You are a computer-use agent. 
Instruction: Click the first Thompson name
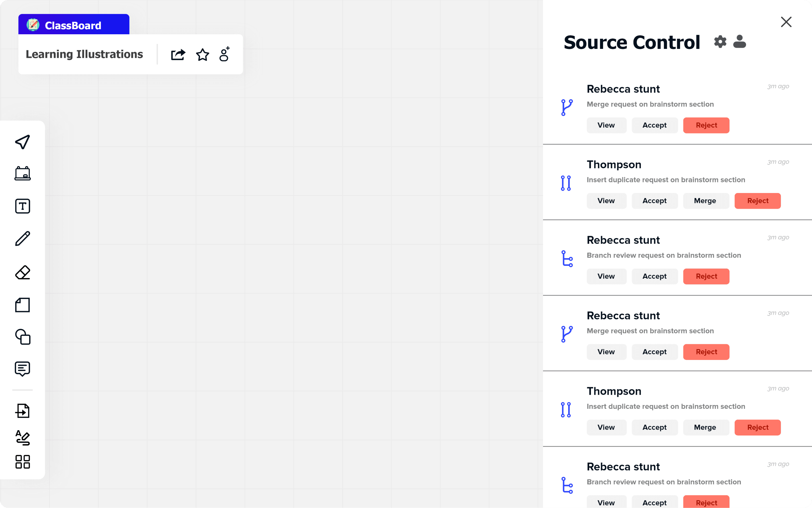pyautogui.click(x=614, y=165)
